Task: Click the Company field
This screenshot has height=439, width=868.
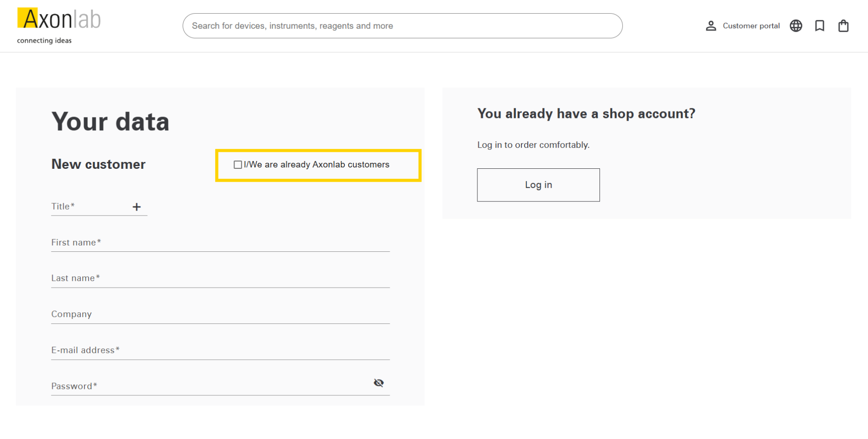Action: [220, 314]
